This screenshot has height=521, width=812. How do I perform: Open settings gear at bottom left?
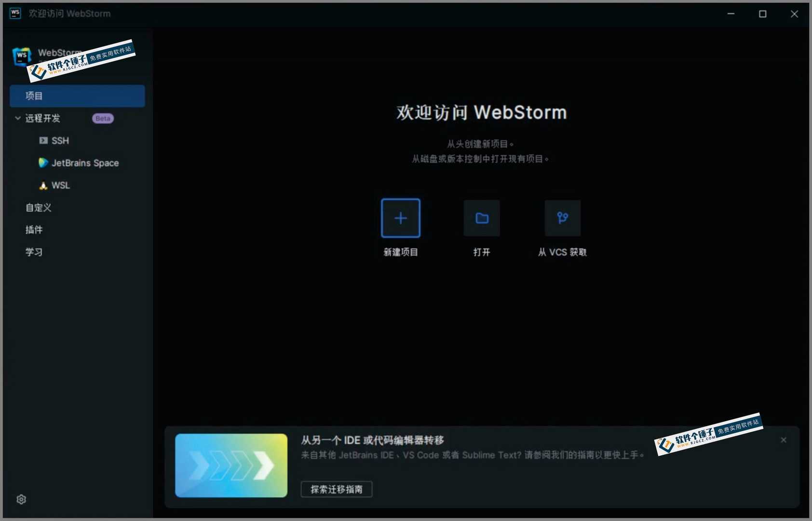point(21,499)
